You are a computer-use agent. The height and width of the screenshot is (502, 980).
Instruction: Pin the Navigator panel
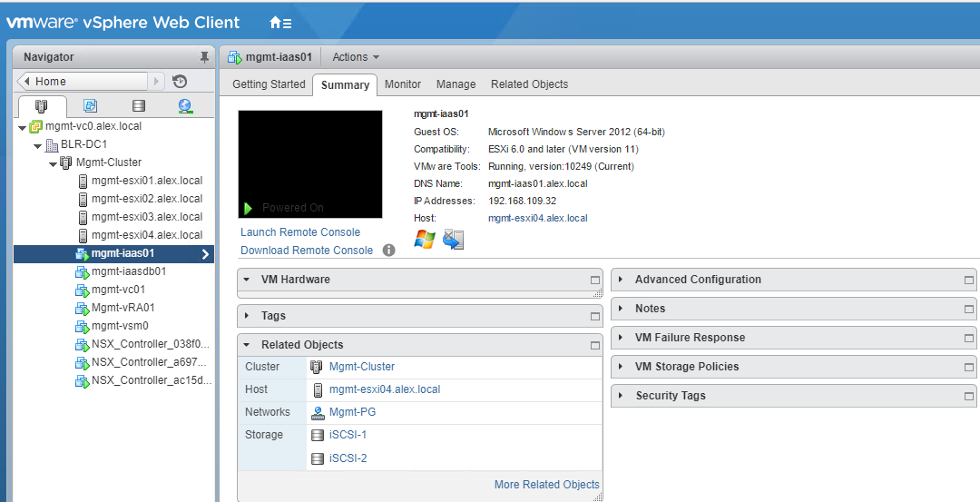pyautogui.click(x=204, y=57)
